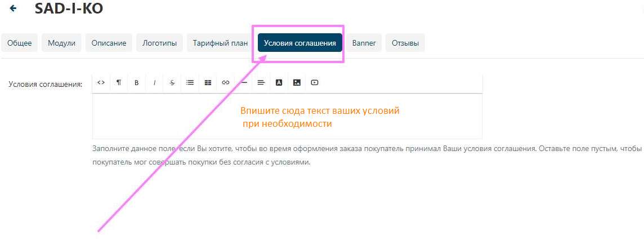Toggle HTML source code view
Viewport: 644px width, 239px height.
coord(101,83)
